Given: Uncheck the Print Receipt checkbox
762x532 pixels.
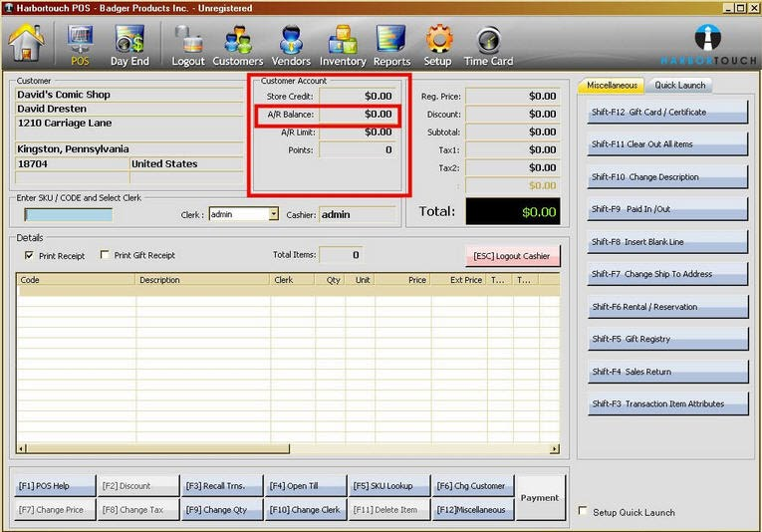Looking at the screenshot, I should pyautogui.click(x=29, y=256).
